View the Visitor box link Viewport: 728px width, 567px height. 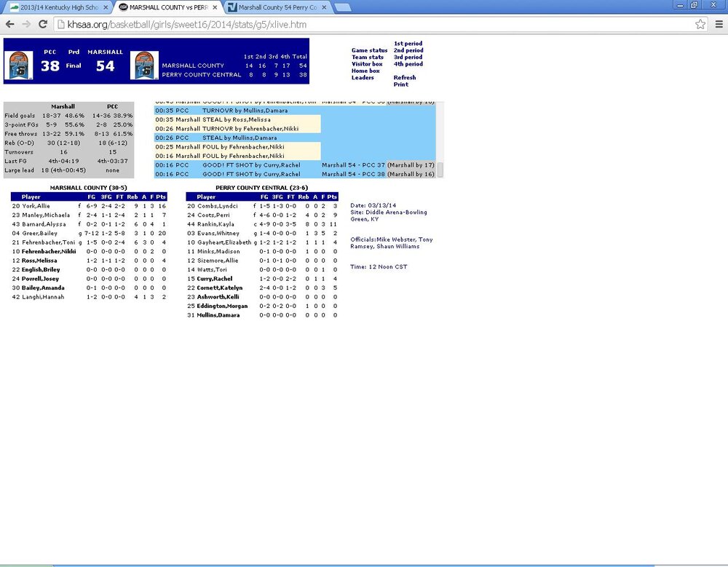pyautogui.click(x=367, y=64)
